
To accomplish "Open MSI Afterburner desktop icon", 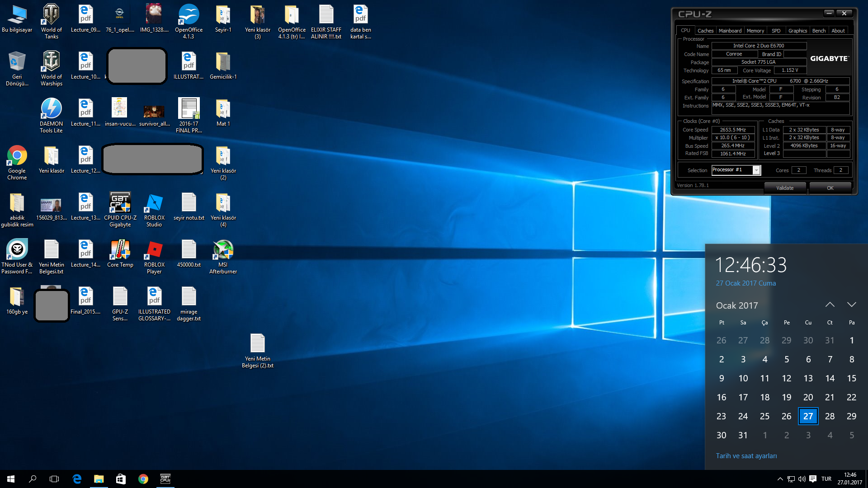I will [x=223, y=256].
